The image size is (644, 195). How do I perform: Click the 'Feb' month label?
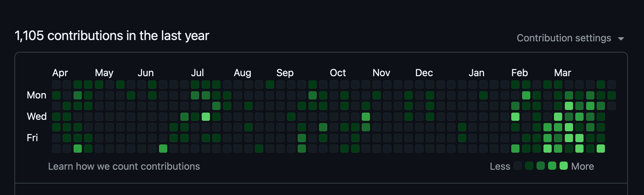(x=519, y=73)
